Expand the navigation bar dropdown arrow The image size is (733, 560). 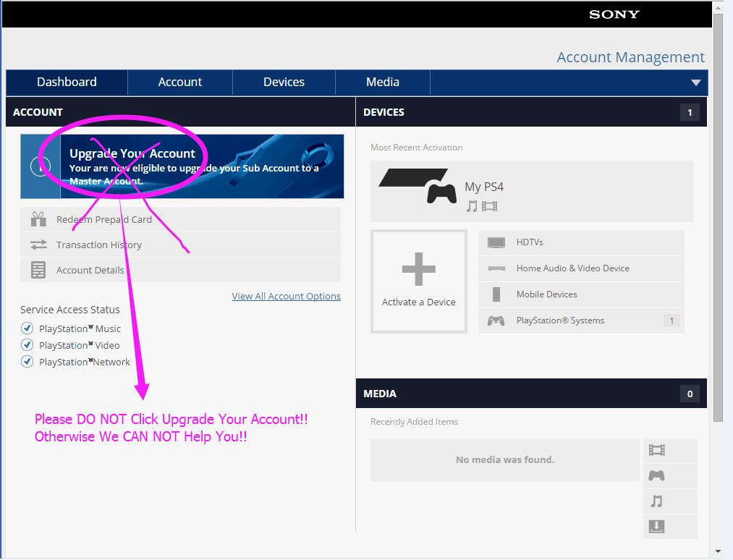[x=695, y=82]
